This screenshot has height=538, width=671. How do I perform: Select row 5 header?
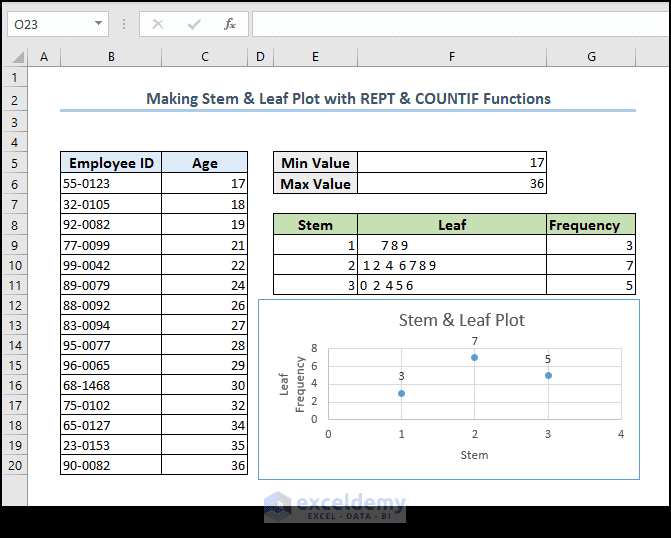point(15,163)
